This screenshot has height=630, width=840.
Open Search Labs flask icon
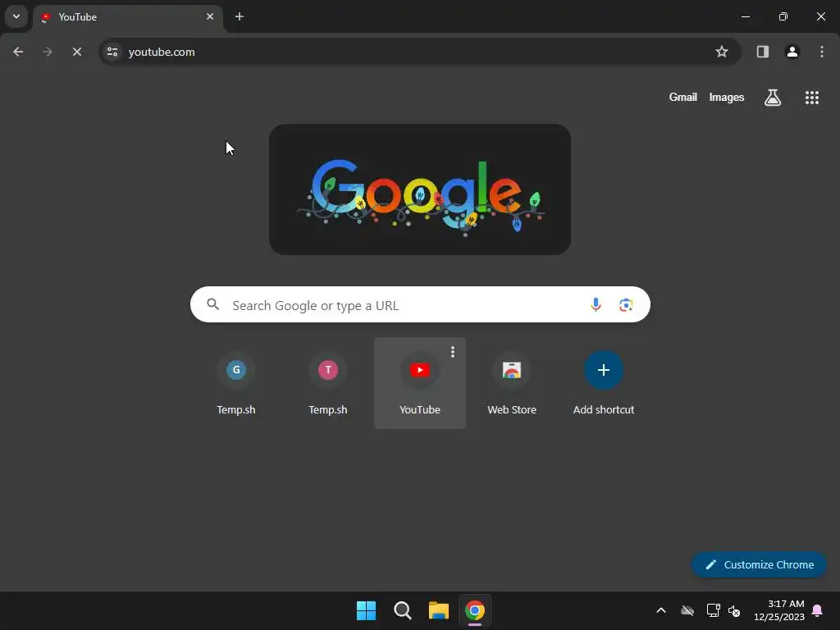[x=773, y=98]
